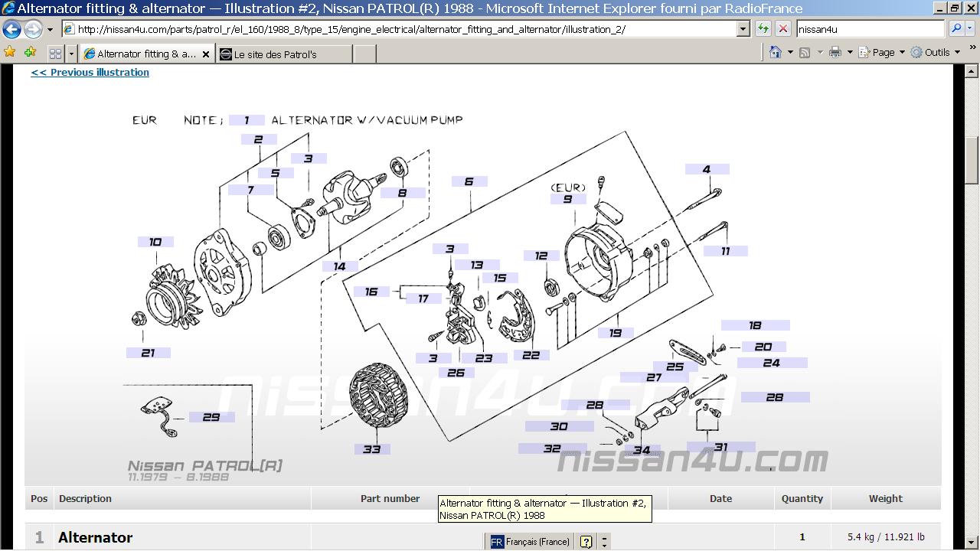The height and width of the screenshot is (551, 980).
Task: Expand the address bar history dropdown
Action: pos(742,29)
